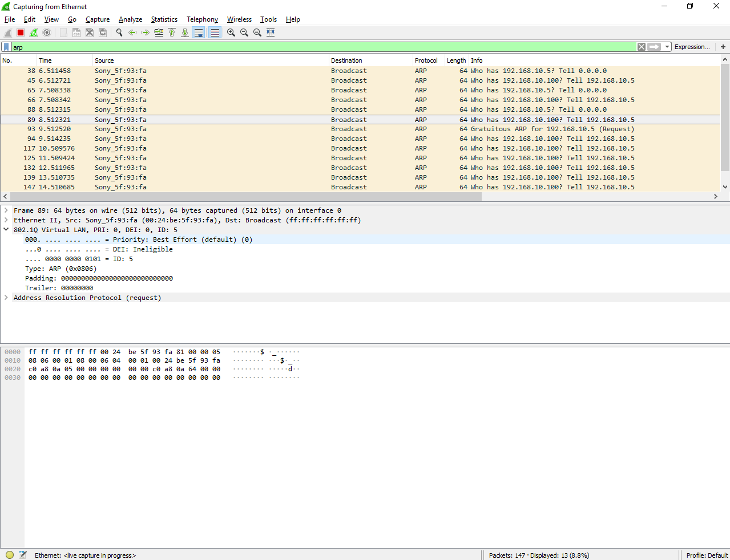Open capture options gear icon
The width and height of the screenshot is (730, 560).
click(47, 33)
